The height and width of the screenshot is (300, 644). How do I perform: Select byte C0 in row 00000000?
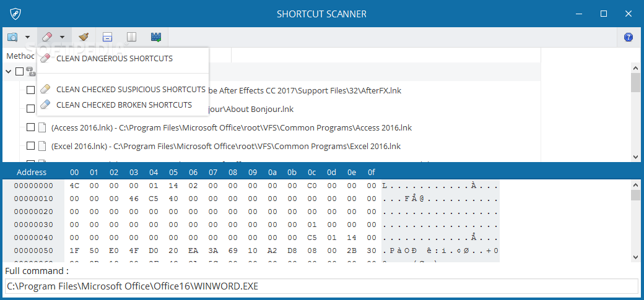tap(311, 186)
